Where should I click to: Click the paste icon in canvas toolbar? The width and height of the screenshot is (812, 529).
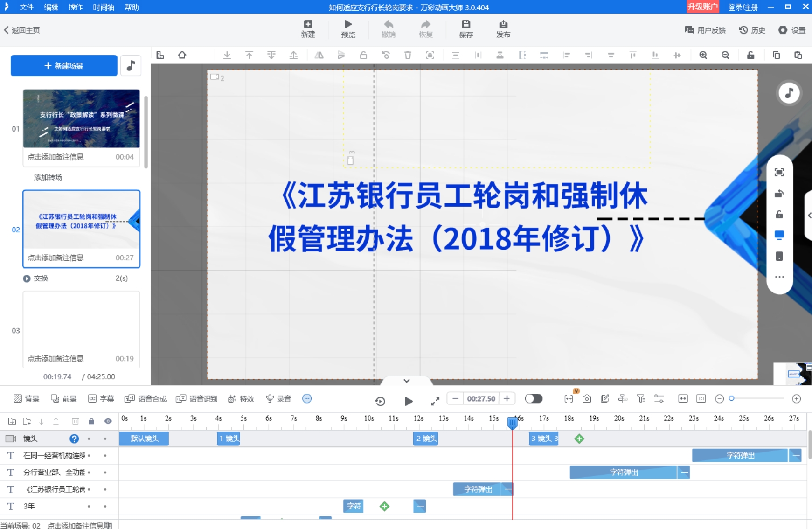[x=798, y=55]
